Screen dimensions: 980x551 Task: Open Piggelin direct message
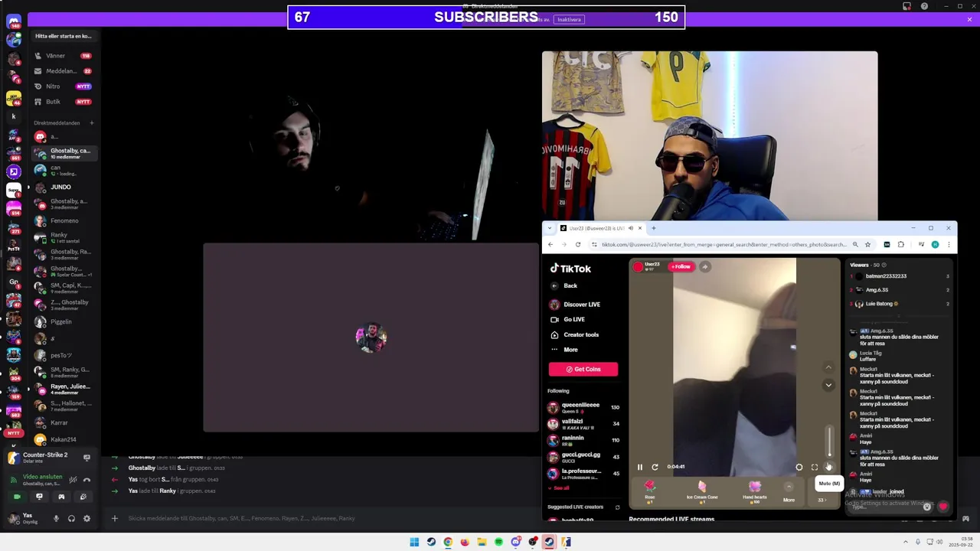coord(63,321)
